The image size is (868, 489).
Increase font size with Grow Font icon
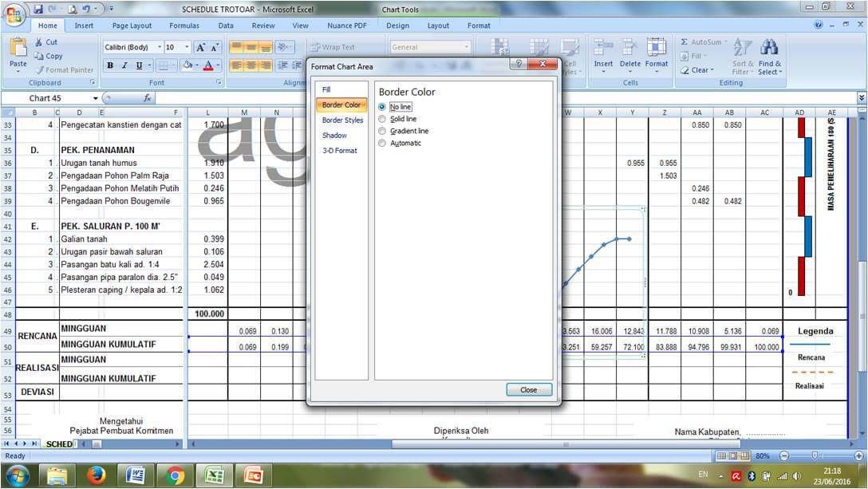coord(202,46)
